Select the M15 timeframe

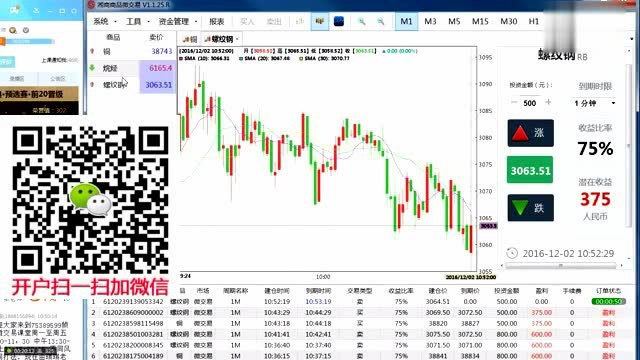tap(480, 21)
